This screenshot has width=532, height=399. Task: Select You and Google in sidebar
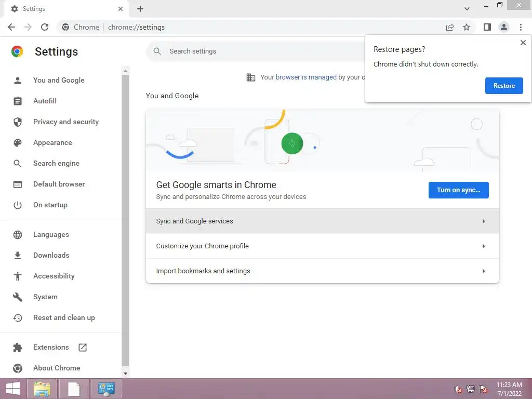(x=59, y=81)
